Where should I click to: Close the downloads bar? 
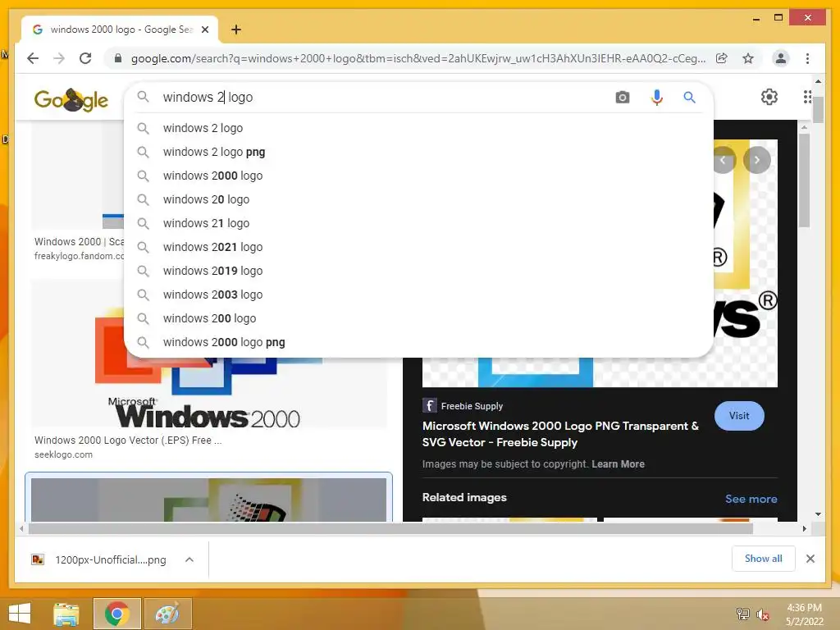(810, 559)
